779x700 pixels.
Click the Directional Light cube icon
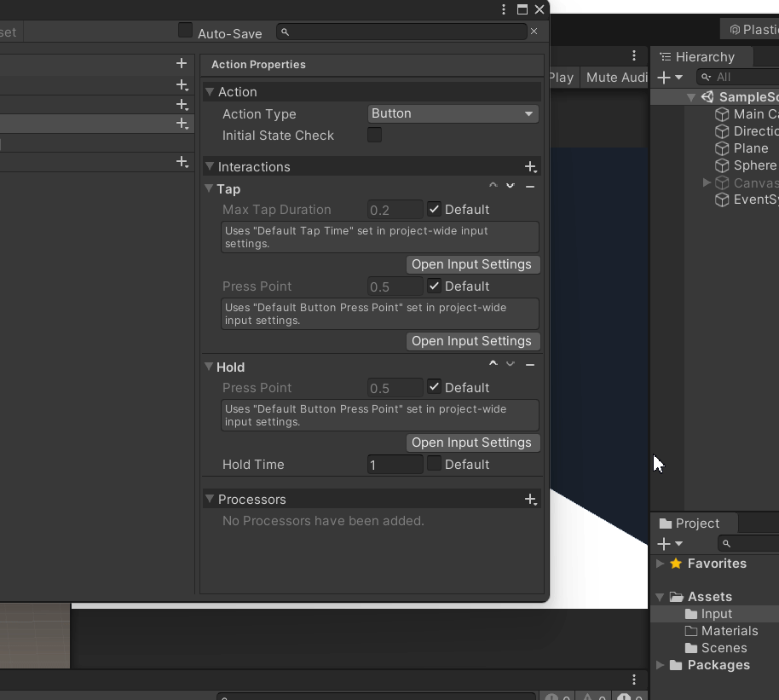coord(722,131)
